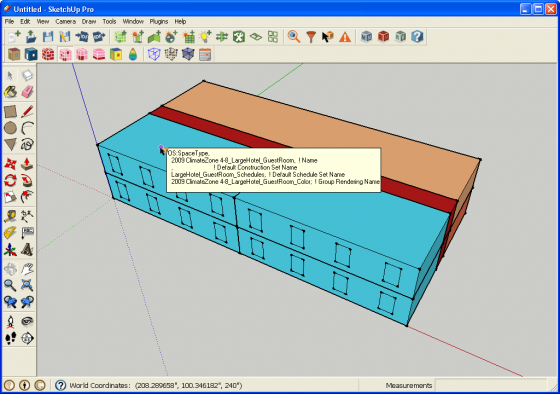560x394 pixels.
Task: Toggle the active Render by Space Type button
Action: [65, 54]
